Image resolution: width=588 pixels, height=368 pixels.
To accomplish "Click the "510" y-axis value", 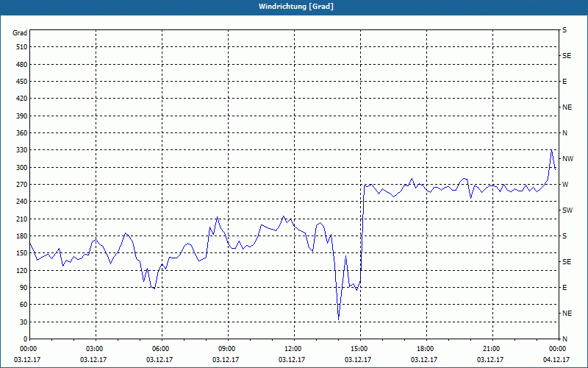I will coord(21,47).
